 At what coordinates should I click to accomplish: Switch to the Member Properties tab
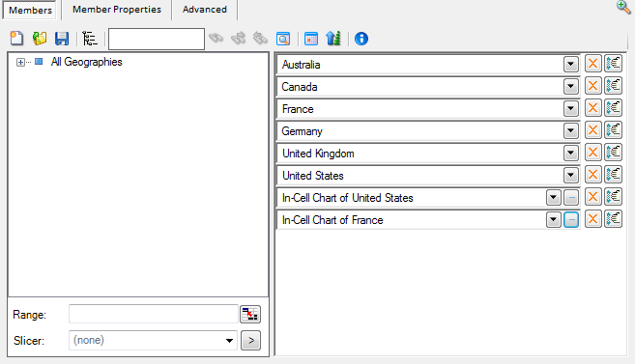[117, 10]
